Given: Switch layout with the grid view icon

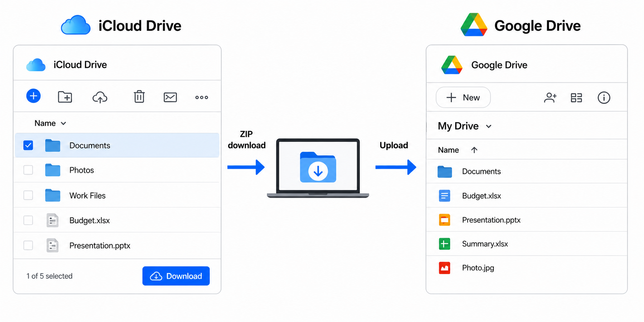Looking at the screenshot, I should pos(576,98).
